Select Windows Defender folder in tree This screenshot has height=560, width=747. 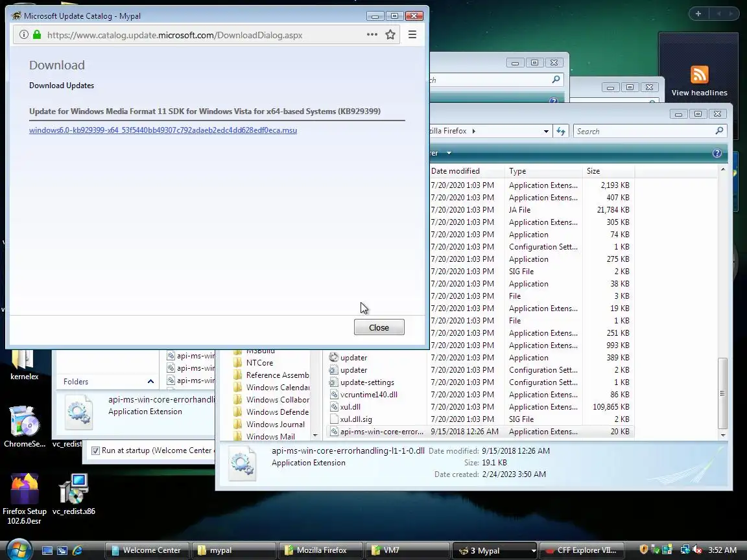point(271,412)
